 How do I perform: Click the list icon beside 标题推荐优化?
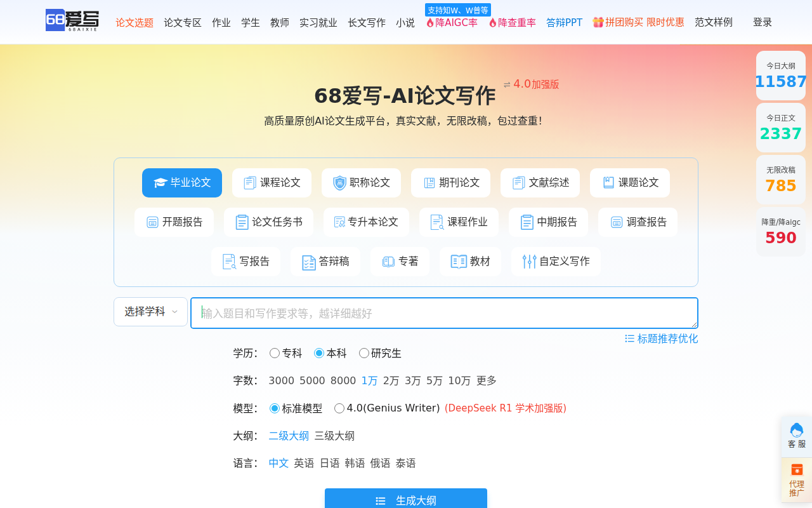[630, 338]
